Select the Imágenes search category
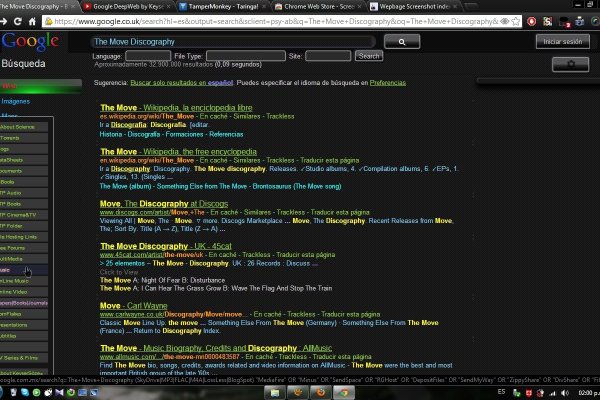 pyautogui.click(x=16, y=101)
